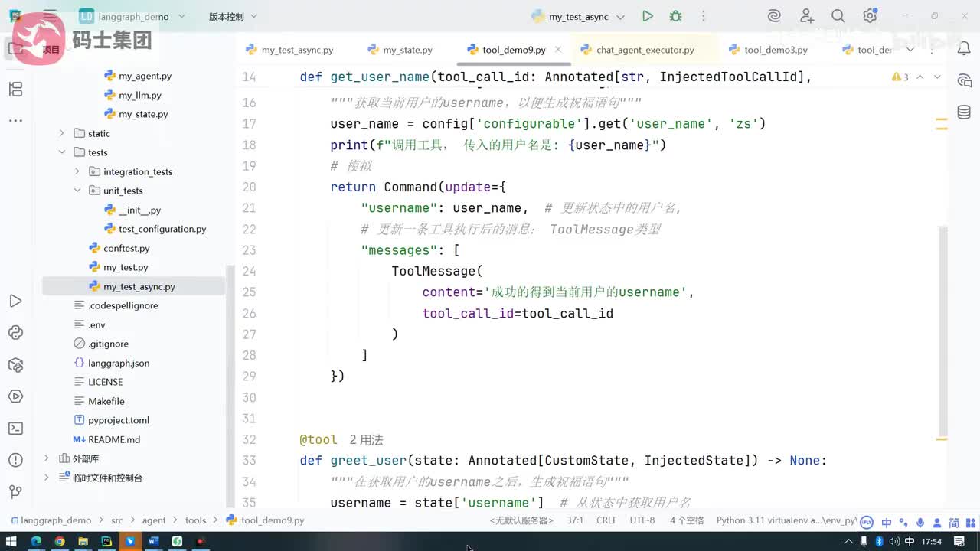This screenshot has height=551, width=980.
Task: Expand the integration_tests folder
Action: (77, 171)
